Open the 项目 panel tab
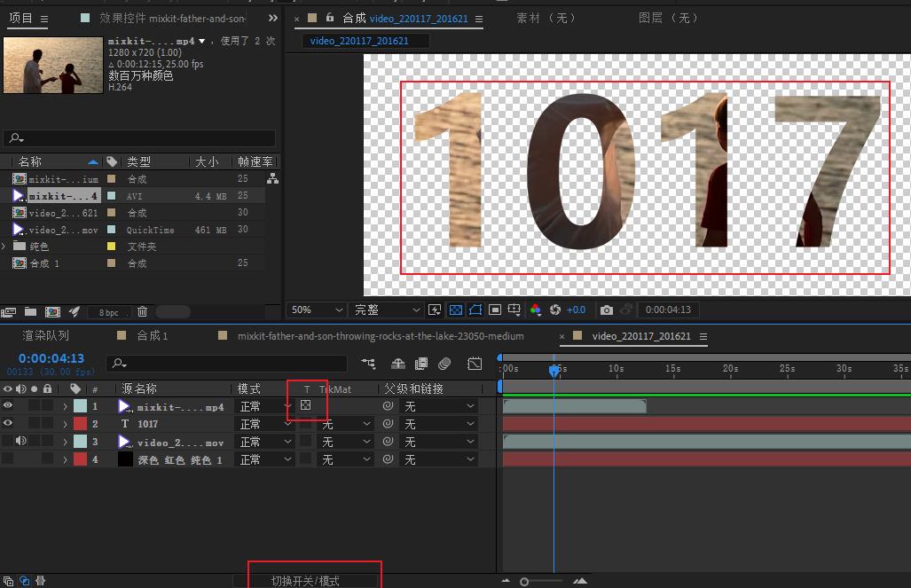 pyautogui.click(x=21, y=18)
